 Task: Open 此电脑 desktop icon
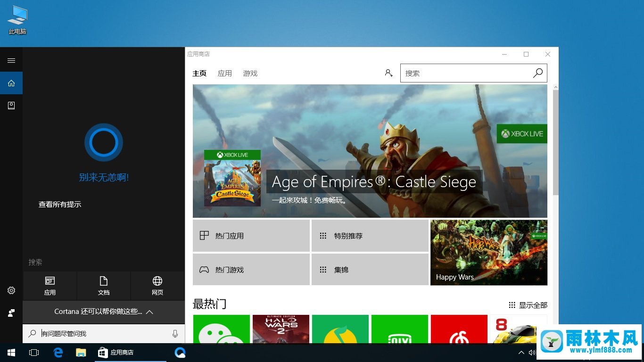17,20
